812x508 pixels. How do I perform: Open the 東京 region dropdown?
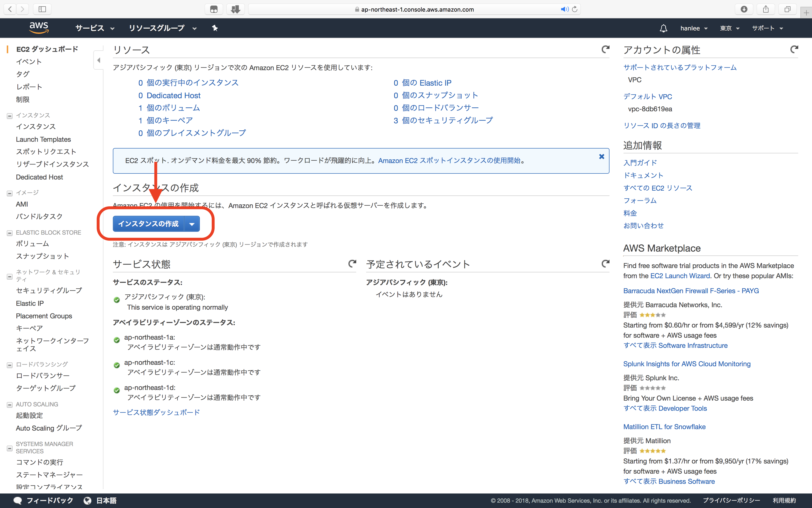tap(729, 28)
